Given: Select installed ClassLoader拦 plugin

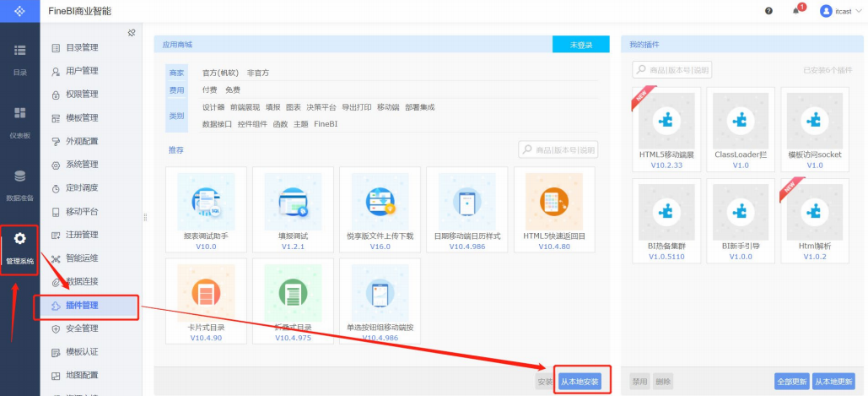Looking at the screenshot, I should (x=740, y=129).
